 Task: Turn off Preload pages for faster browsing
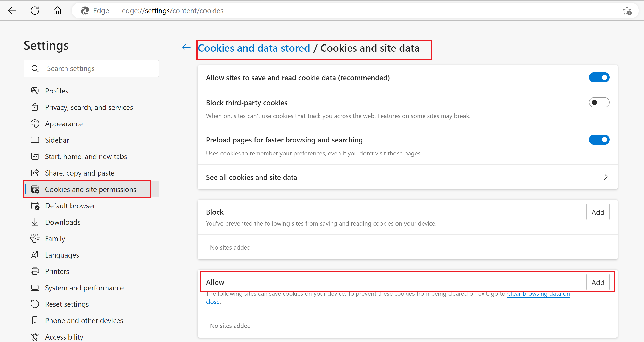tap(599, 140)
